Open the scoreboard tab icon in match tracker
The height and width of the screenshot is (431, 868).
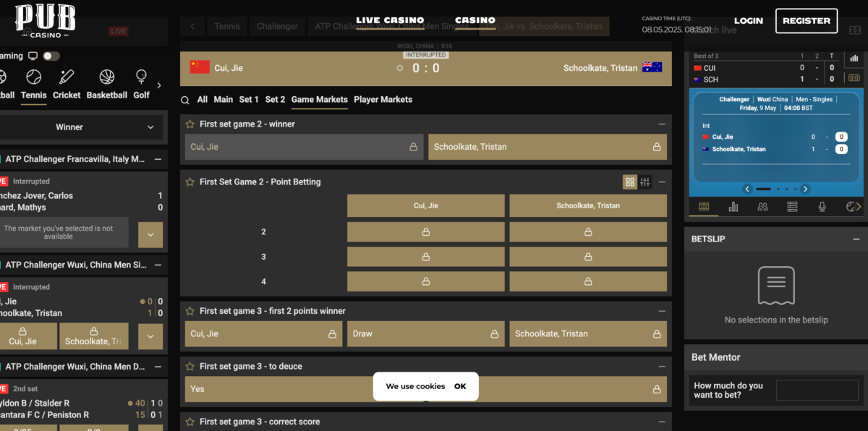704,207
